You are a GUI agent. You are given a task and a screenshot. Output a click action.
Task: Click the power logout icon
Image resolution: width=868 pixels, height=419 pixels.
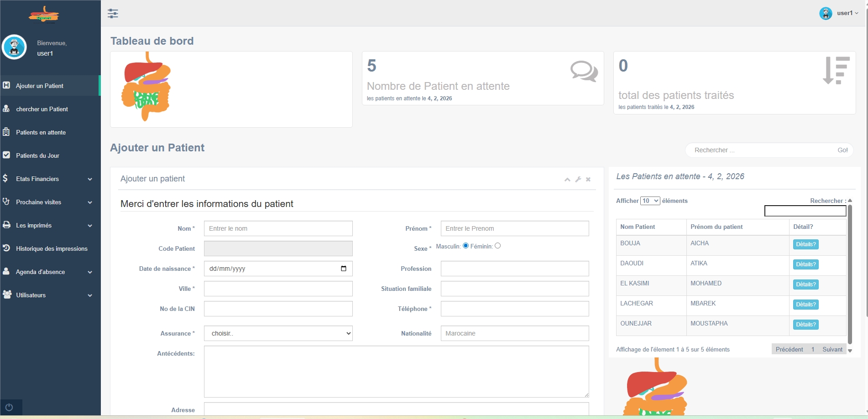[x=9, y=407]
